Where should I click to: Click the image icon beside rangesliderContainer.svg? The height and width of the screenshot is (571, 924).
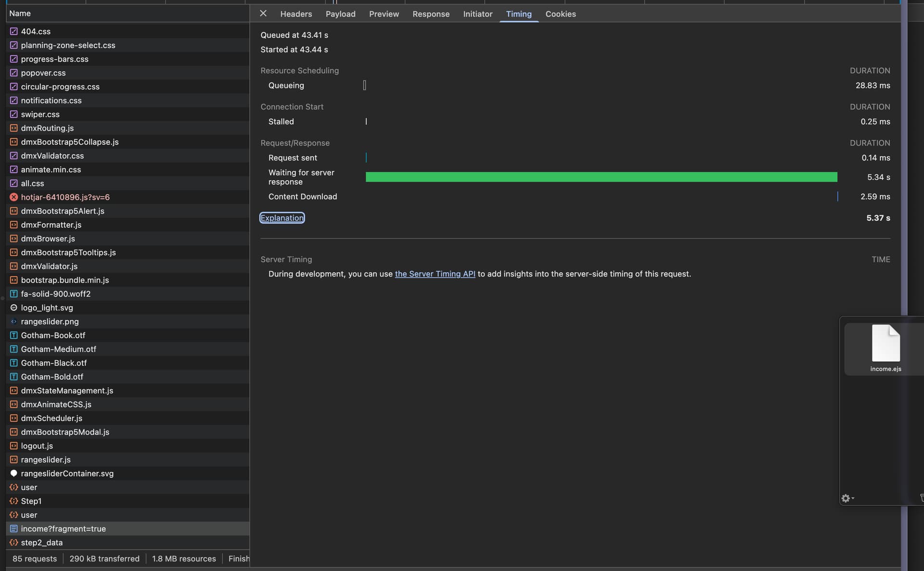click(x=13, y=473)
